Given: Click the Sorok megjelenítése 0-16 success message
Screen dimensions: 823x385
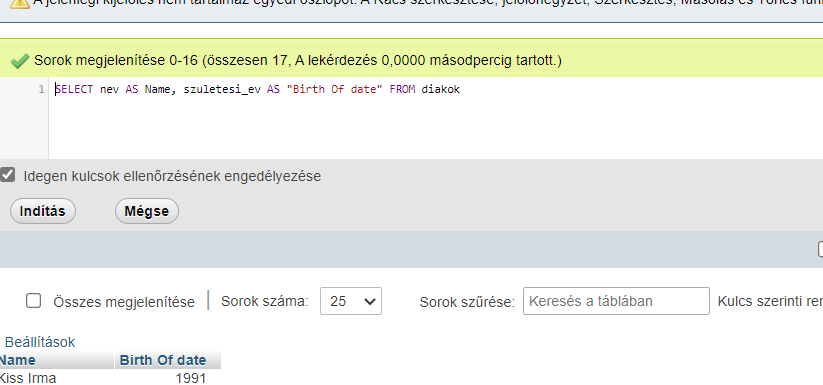Looking at the screenshot, I should [x=298, y=60].
